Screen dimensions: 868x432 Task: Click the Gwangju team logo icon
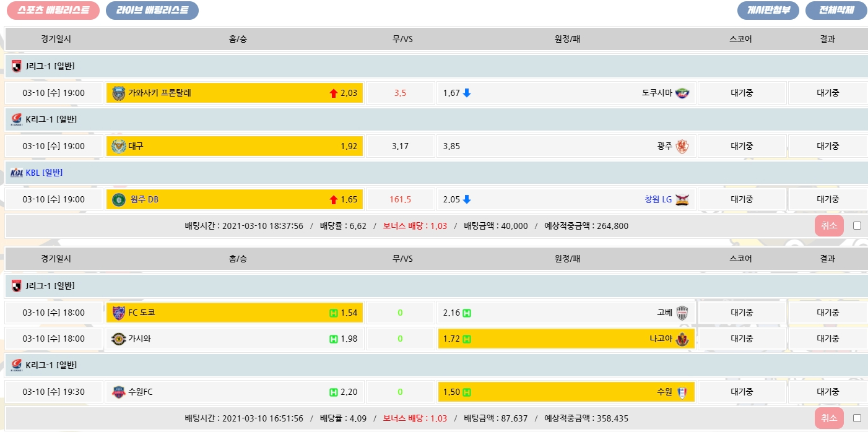[x=682, y=147]
